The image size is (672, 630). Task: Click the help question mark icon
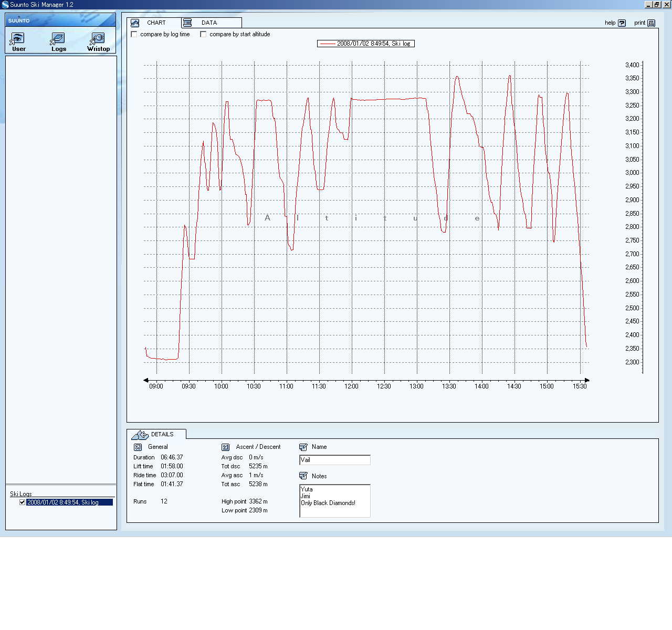pos(622,23)
